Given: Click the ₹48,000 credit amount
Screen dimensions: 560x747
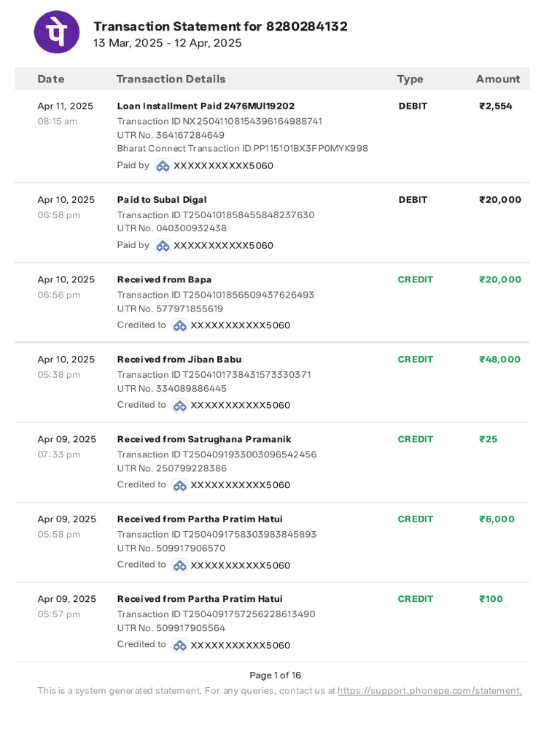Looking at the screenshot, I should 499,360.
